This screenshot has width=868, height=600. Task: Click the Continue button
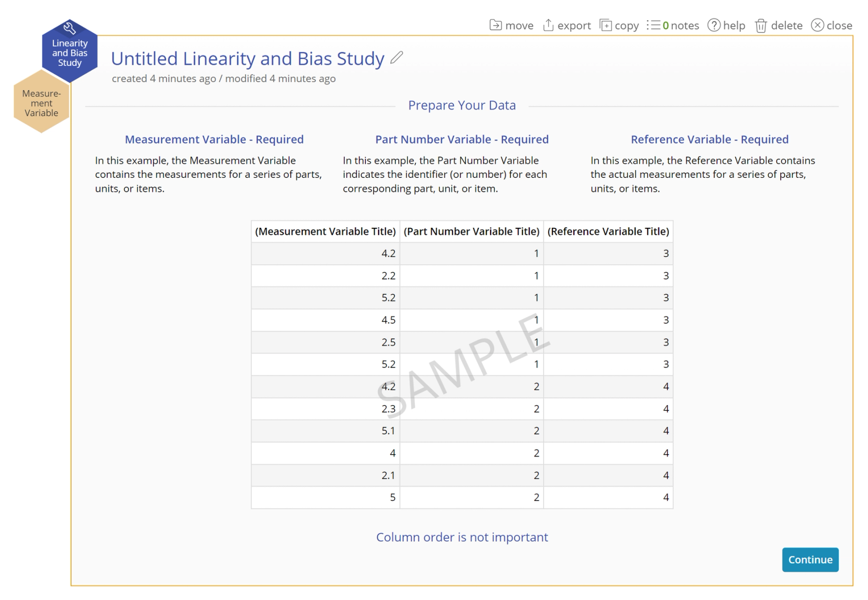[x=810, y=560]
